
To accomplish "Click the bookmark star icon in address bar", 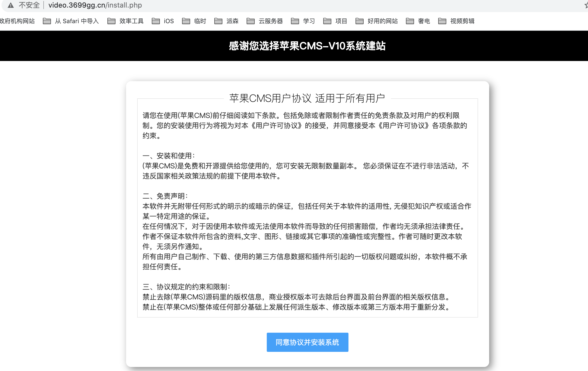I will [x=586, y=5].
